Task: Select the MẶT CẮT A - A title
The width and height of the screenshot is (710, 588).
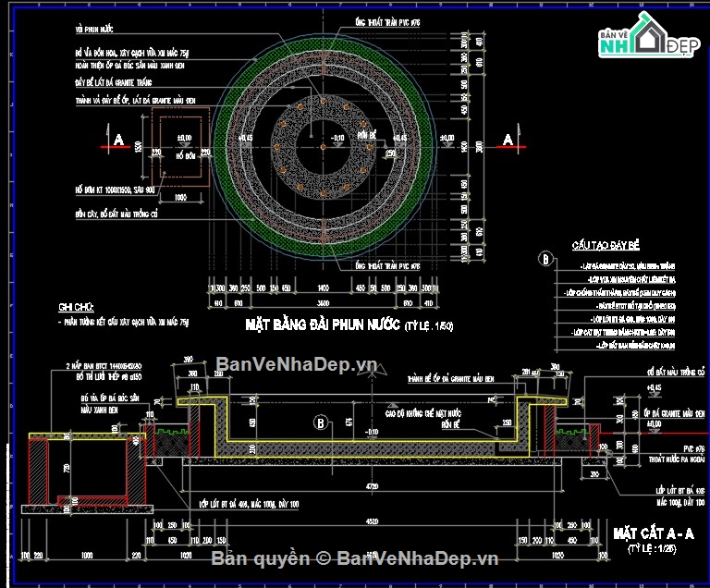Action: pos(652,533)
